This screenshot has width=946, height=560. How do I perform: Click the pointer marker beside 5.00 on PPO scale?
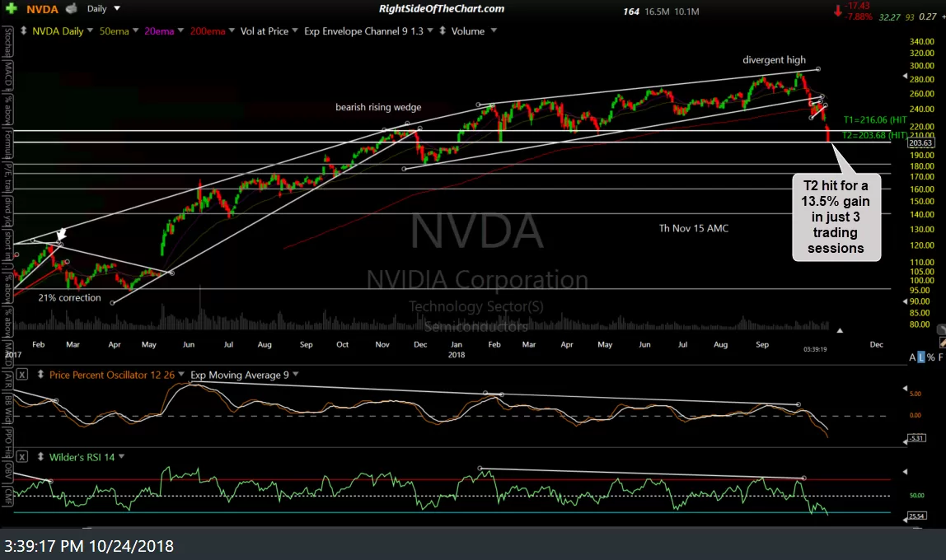(904, 389)
